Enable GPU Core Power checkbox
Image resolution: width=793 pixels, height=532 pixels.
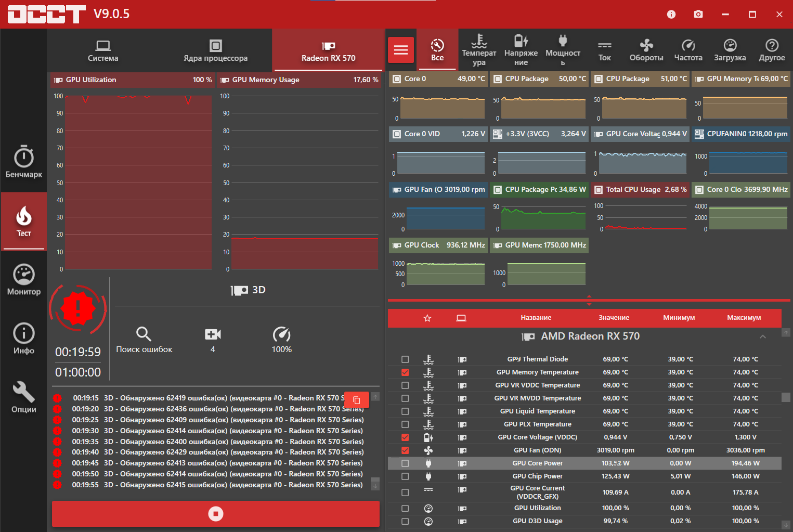pos(405,463)
